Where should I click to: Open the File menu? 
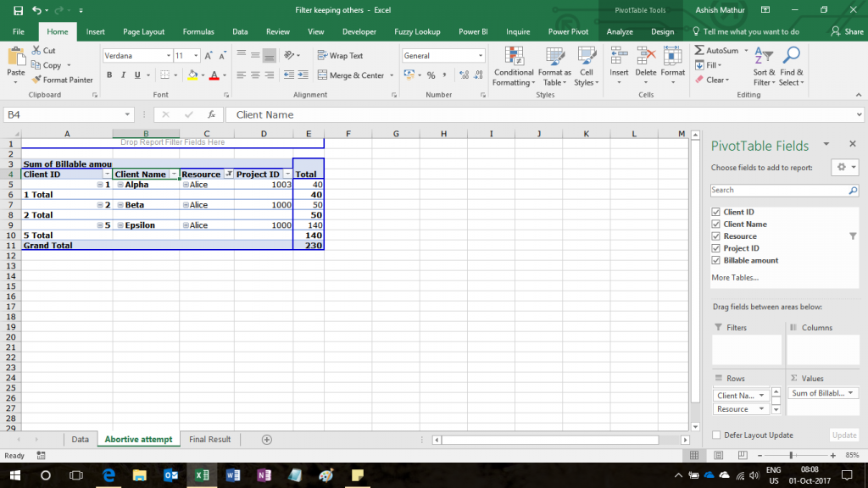coord(19,31)
